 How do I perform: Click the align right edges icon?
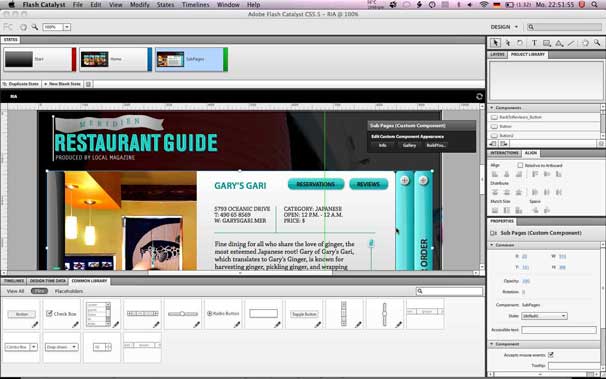tap(519, 174)
